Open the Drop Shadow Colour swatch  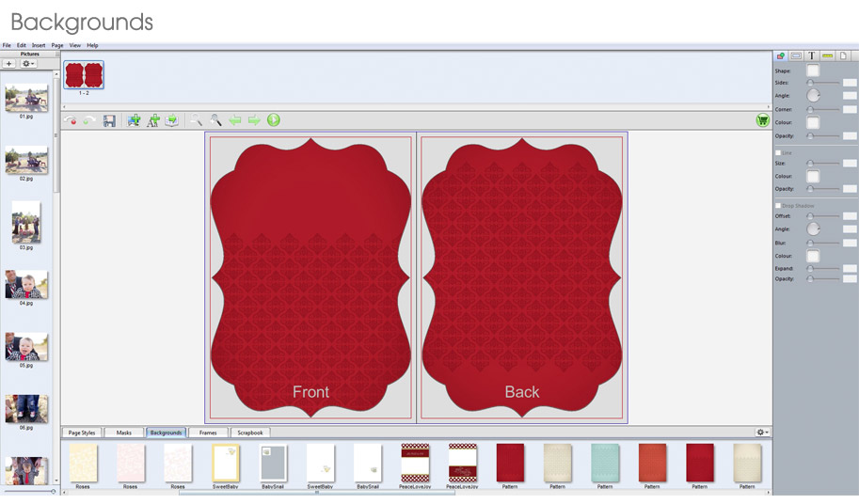(813, 256)
